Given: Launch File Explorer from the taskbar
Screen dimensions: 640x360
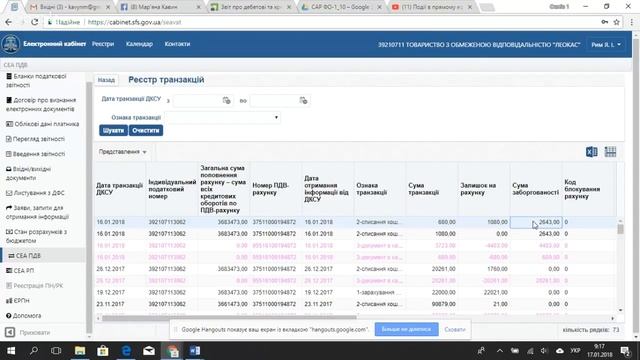Looking at the screenshot, I should click(x=80, y=351).
